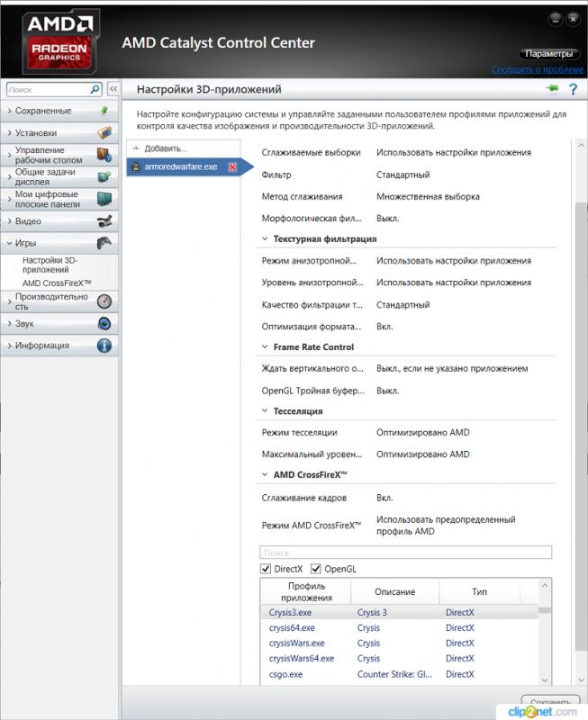The width and height of the screenshot is (588, 720).
Task: Collapse the sidebar with double-arrow button
Action: pyautogui.click(x=113, y=90)
